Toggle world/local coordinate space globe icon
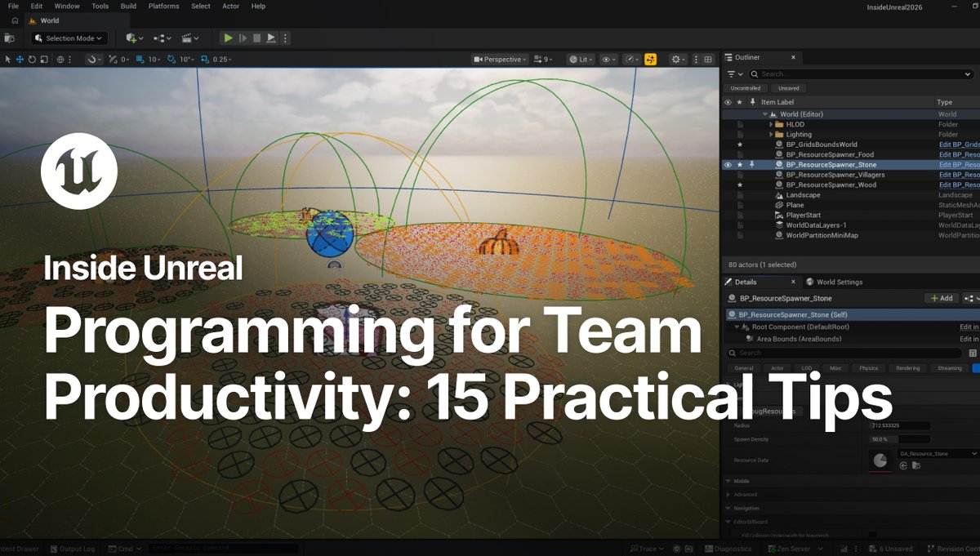 (x=60, y=60)
